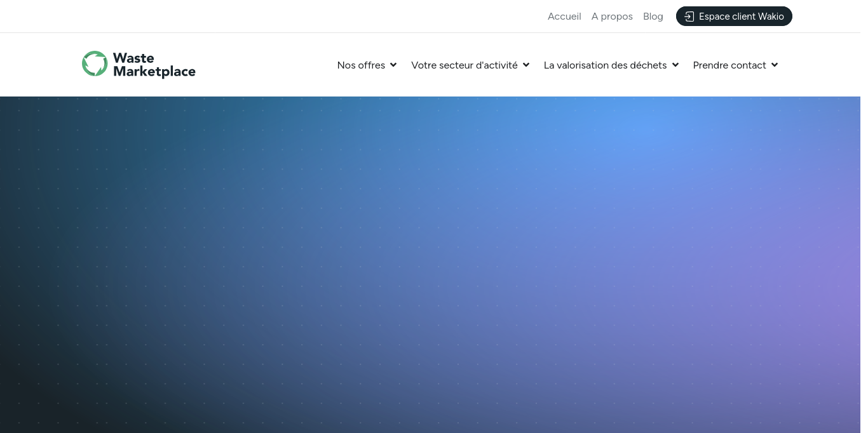
Task: Click the Waste Marketplace logo
Action: [x=139, y=64]
